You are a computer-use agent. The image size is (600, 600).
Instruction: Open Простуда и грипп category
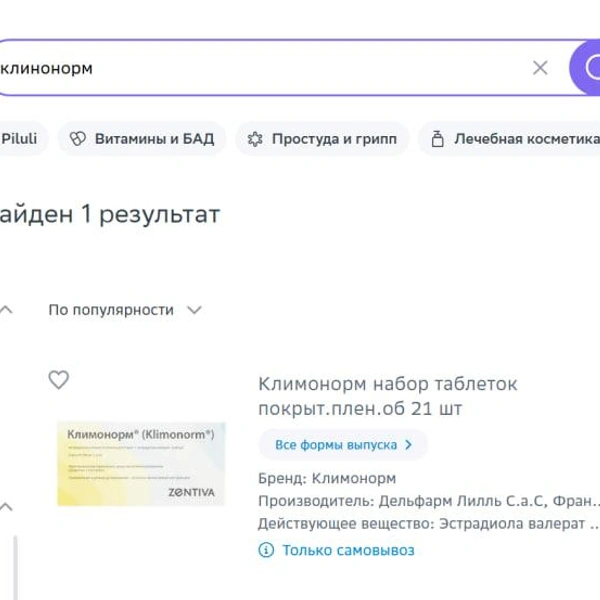(322, 139)
